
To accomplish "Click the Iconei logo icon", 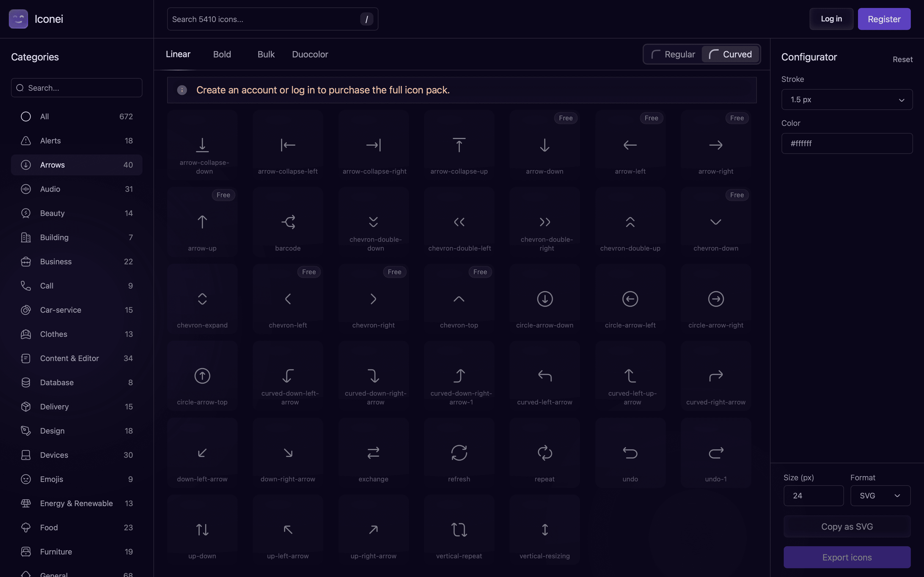I will [18, 19].
